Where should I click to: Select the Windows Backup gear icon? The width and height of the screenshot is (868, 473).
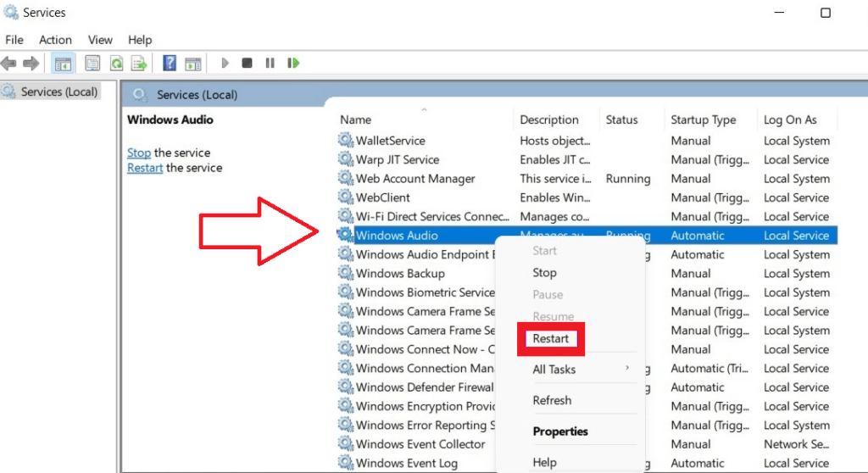tap(346, 272)
